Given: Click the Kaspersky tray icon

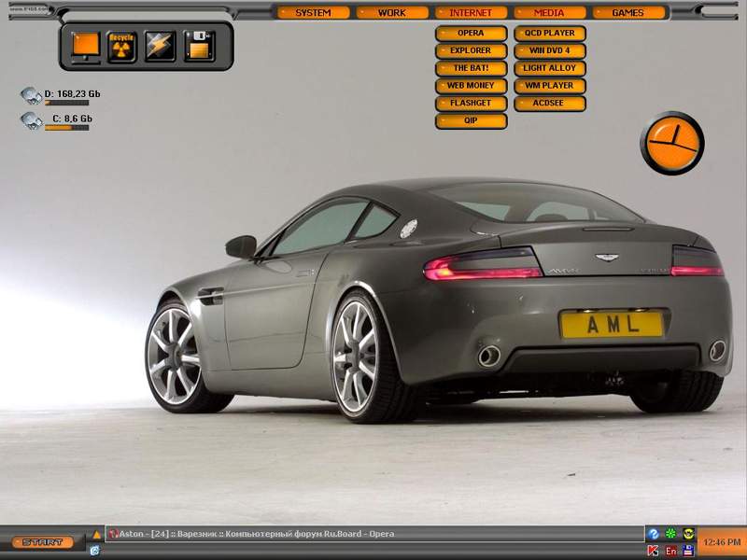Looking at the screenshot, I should [654, 551].
